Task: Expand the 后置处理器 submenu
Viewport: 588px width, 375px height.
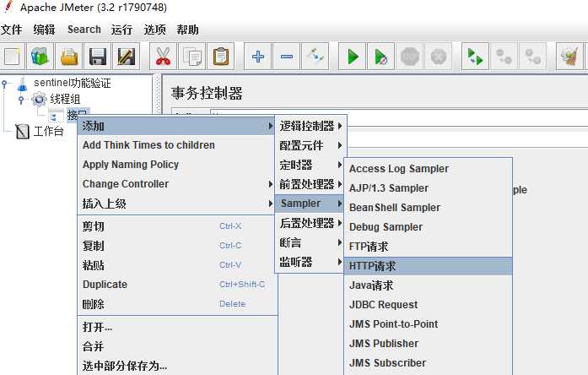Action: [310, 223]
